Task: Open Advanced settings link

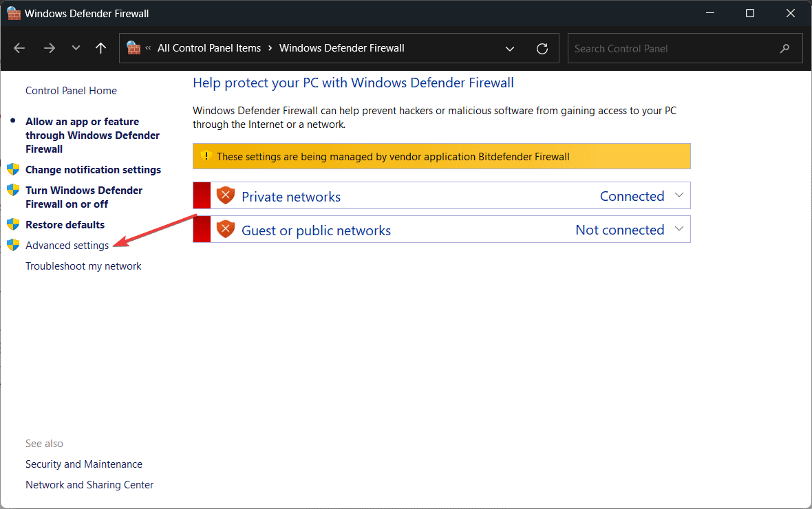Action: click(67, 246)
